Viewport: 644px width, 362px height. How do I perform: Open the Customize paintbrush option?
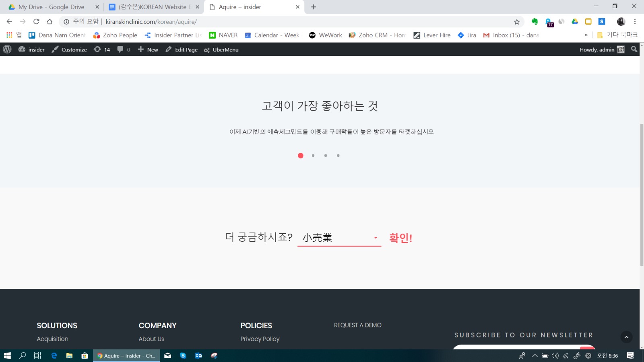tap(69, 49)
